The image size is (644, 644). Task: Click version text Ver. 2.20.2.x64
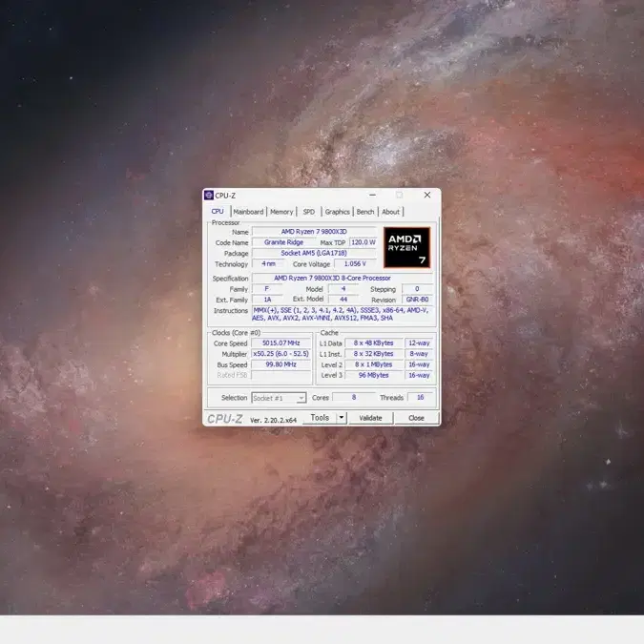tap(273, 420)
